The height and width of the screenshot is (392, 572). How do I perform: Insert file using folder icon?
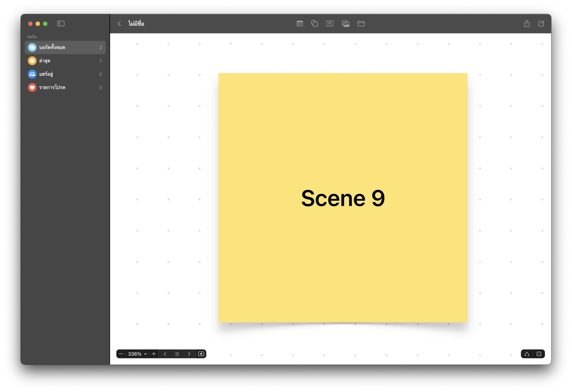click(361, 24)
